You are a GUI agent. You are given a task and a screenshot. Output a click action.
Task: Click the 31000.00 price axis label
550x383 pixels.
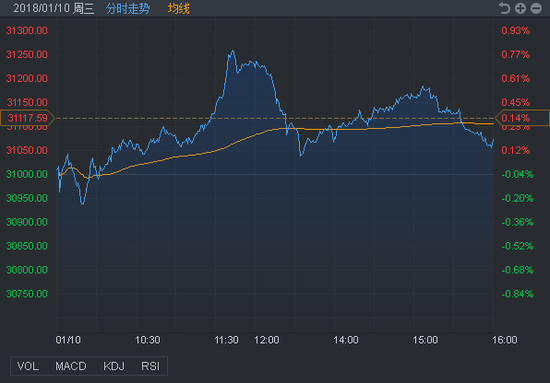pyautogui.click(x=27, y=174)
